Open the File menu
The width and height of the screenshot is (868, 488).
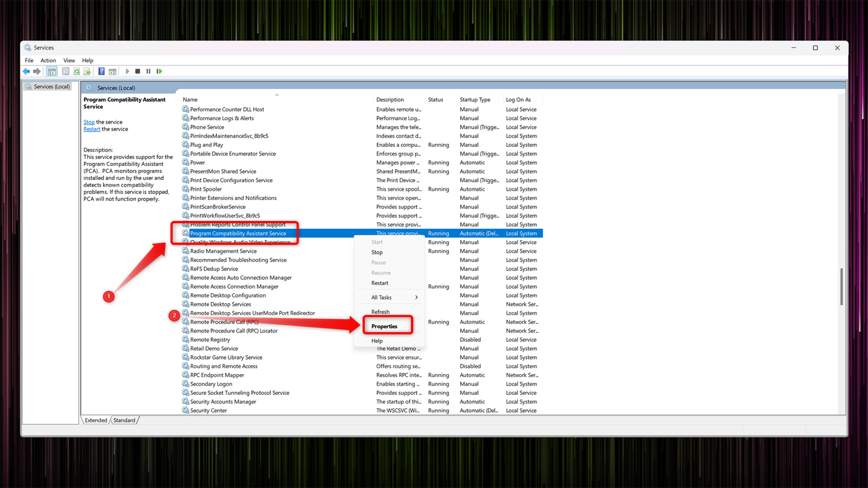(x=29, y=60)
